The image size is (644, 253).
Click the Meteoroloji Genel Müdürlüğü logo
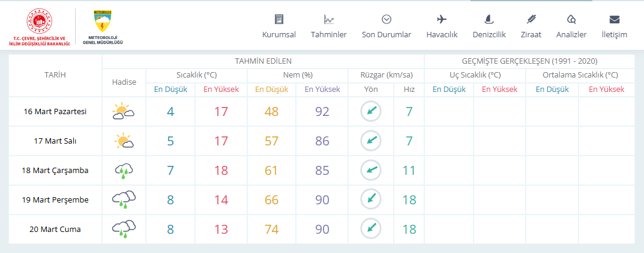[x=103, y=27]
